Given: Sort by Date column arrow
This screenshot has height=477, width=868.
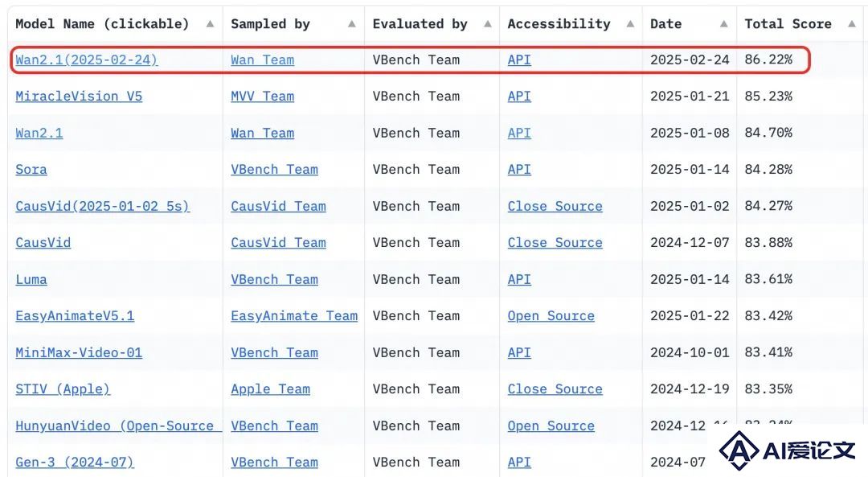Looking at the screenshot, I should (x=723, y=24).
